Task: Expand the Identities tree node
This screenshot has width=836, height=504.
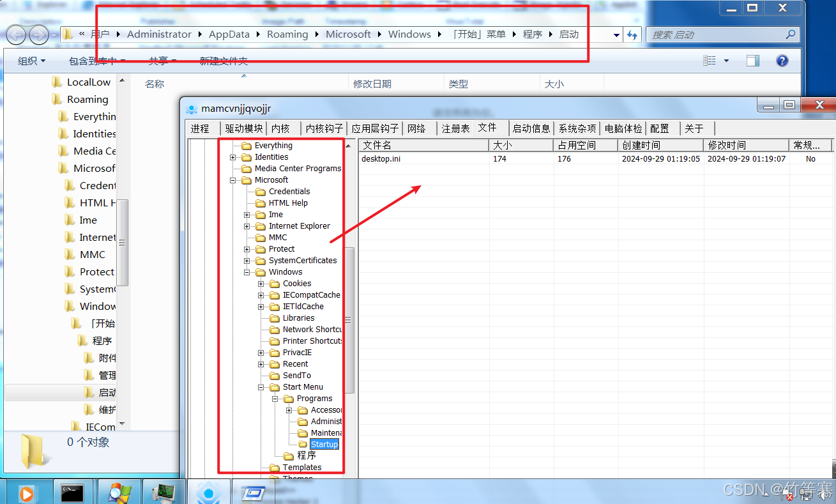Action: click(x=233, y=157)
